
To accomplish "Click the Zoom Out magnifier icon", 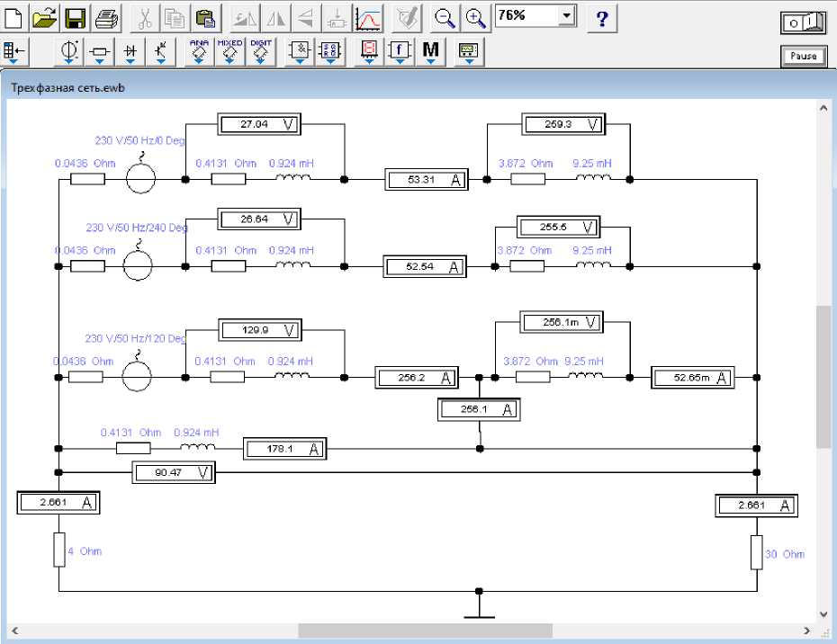I will point(444,17).
